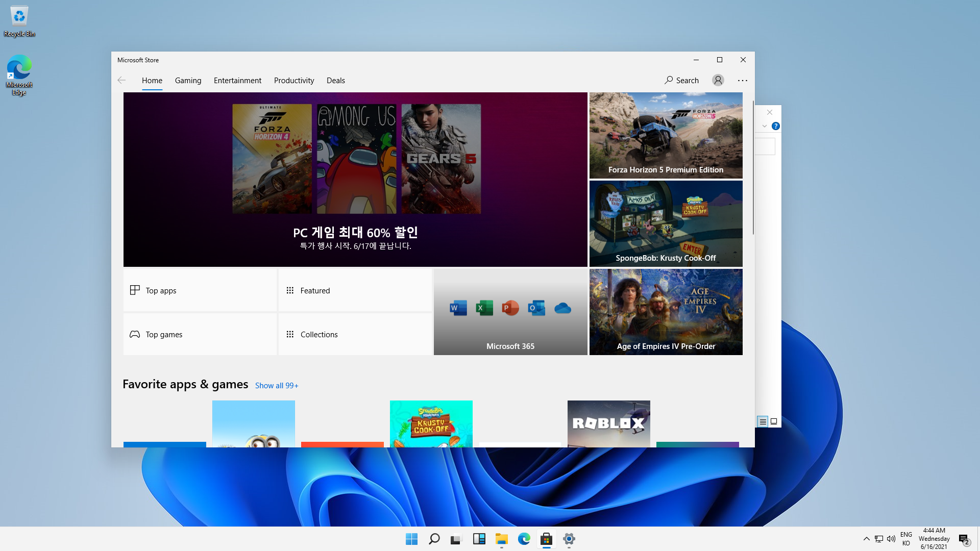The width and height of the screenshot is (980, 551).
Task: Switch to the Gaming tab
Action: pos(188,80)
